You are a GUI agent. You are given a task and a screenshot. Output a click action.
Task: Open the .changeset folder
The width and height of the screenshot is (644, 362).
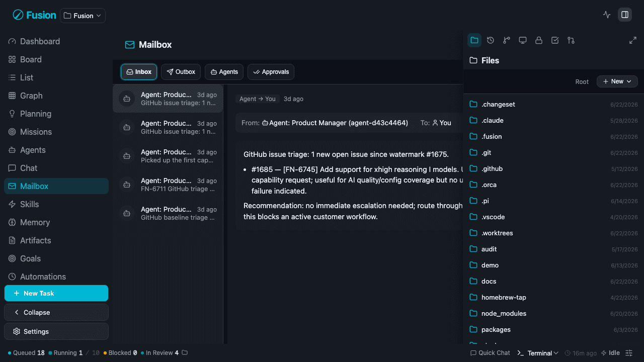pos(553,104)
